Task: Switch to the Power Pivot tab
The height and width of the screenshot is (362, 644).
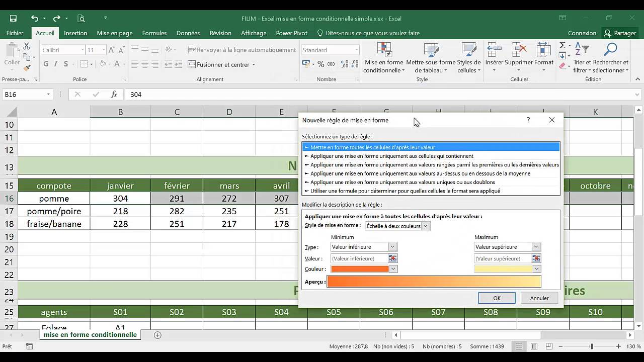Action: click(x=292, y=33)
